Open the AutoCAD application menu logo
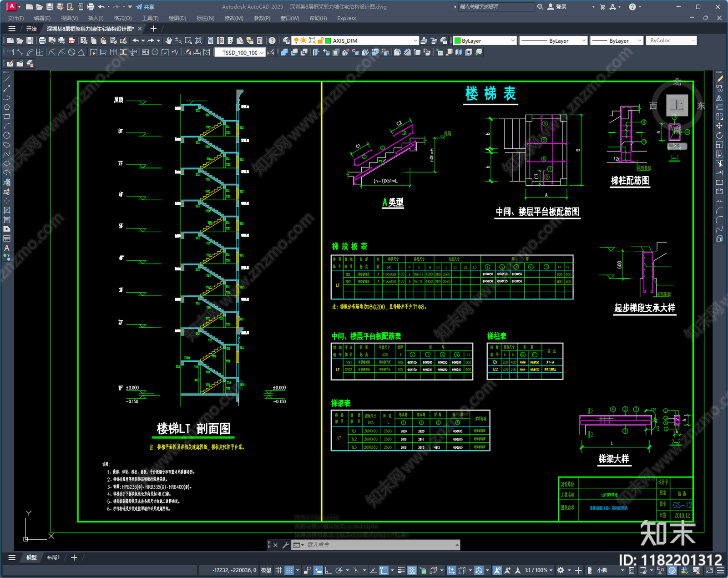The height and width of the screenshot is (578, 728). [x=12, y=6]
